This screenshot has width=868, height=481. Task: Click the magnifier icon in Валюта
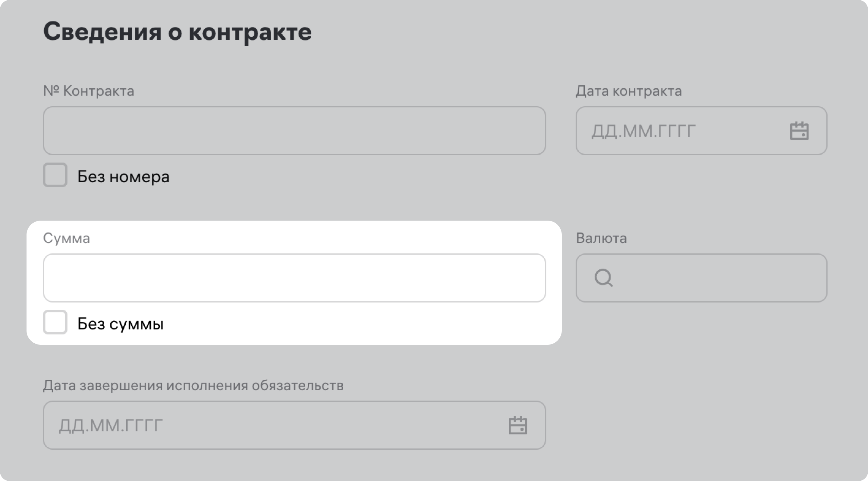(x=603, y=278)
